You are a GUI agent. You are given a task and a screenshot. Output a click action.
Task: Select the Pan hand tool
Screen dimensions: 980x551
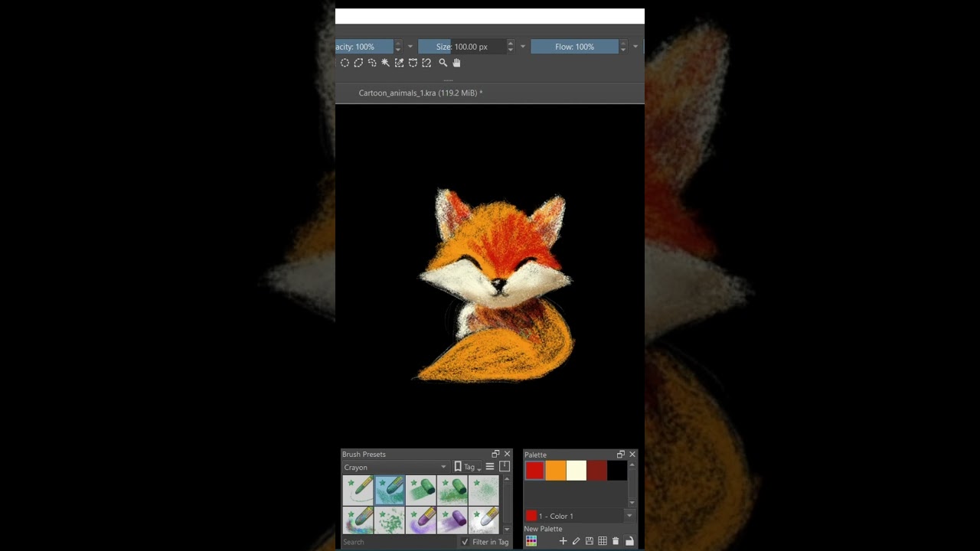456,63
